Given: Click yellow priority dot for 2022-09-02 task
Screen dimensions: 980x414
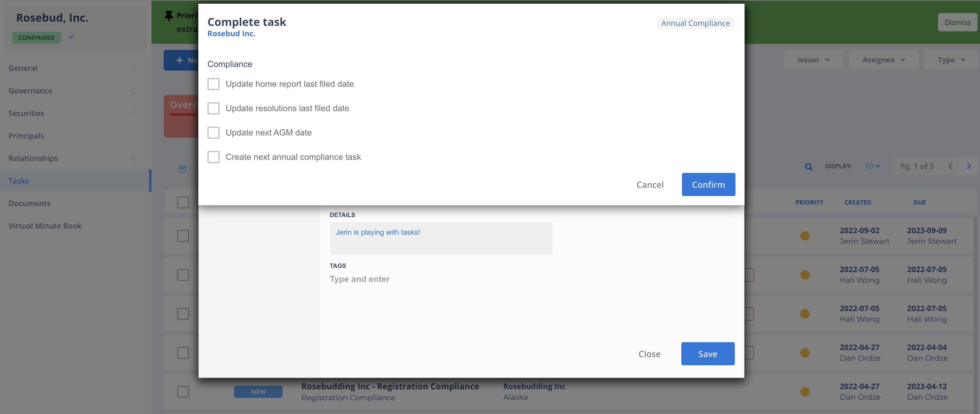Looking at the screenshot, I should pos(805,236).
